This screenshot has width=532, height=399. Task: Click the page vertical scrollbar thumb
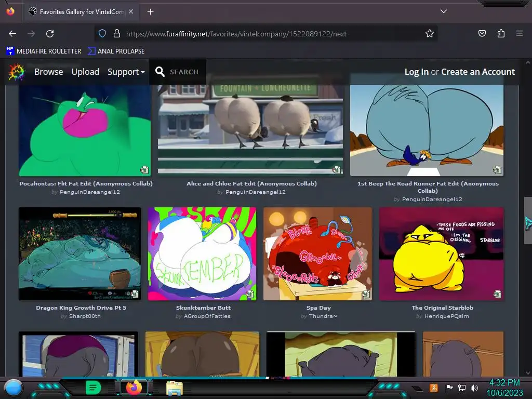528,220
